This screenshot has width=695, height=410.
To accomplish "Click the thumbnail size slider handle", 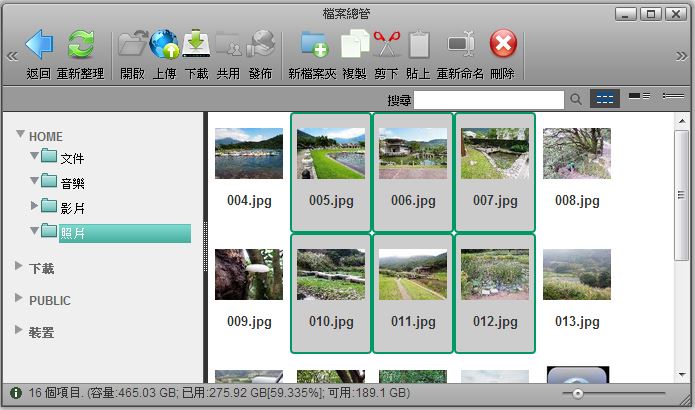I will 578,394.
